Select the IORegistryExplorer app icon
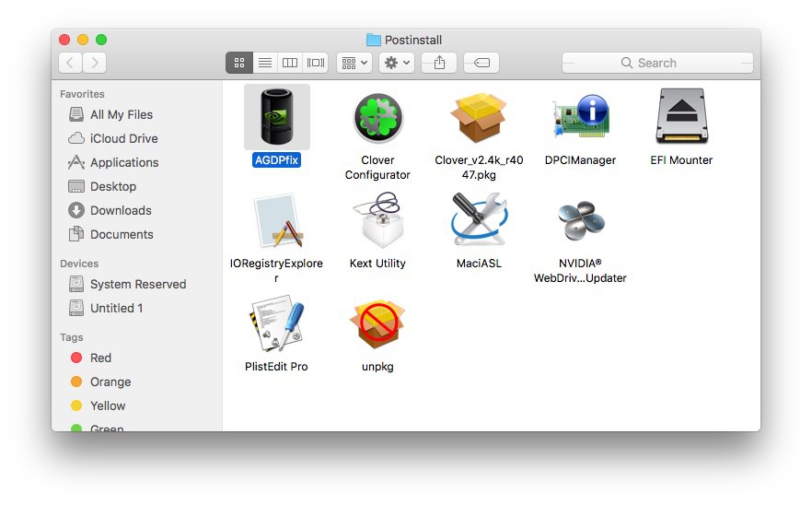812x505 pixels. click(x=278, y=221)
